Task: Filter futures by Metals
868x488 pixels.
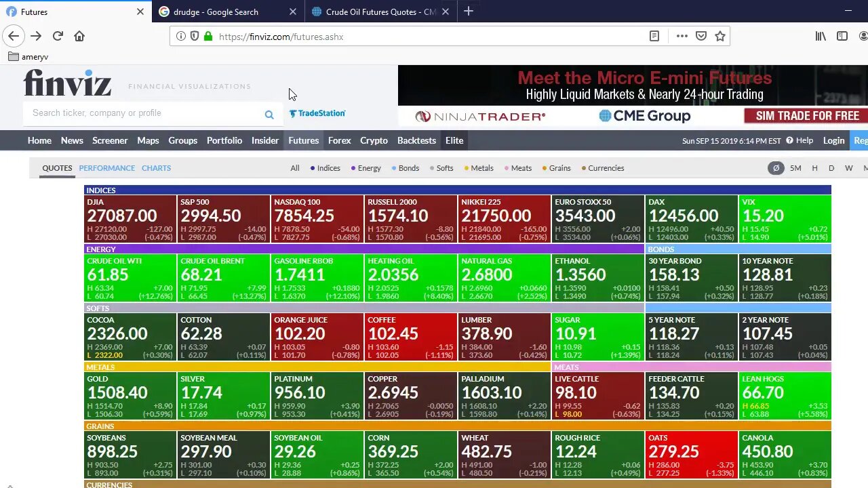Action: 479,168
